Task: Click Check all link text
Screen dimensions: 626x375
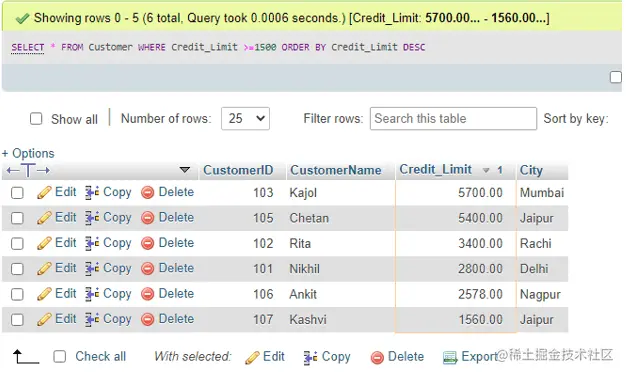Action: (101, 356)
